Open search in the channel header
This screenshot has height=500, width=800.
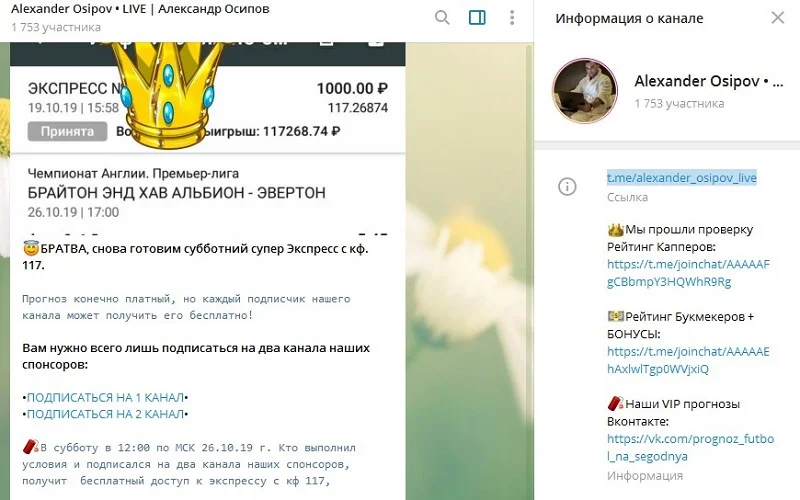point(442,18)
